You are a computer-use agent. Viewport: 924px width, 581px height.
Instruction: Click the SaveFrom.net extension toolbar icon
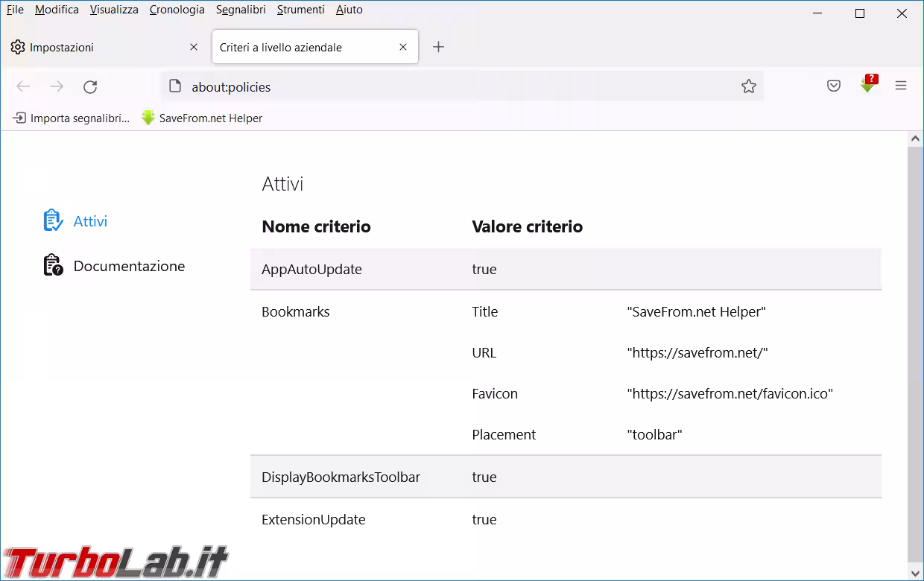[867, 85]
